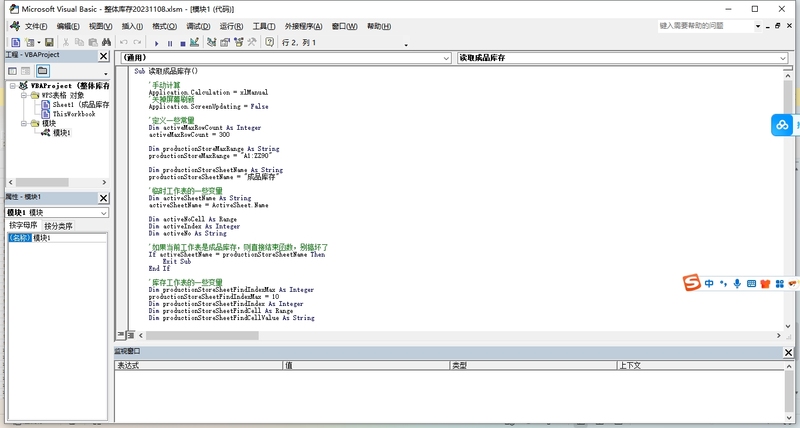Click the Redo arrow icon
This screenshot has height=428, width=800.
click(x=137, y=42)
